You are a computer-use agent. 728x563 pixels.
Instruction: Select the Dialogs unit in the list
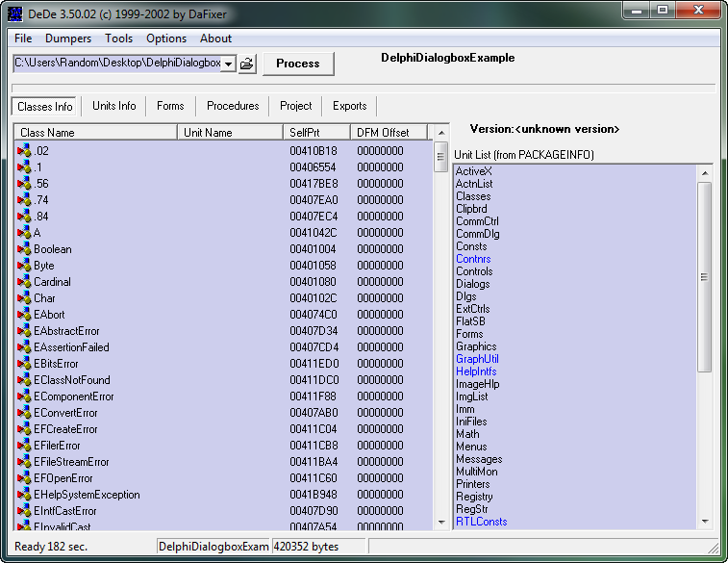[x=472, y=283]
